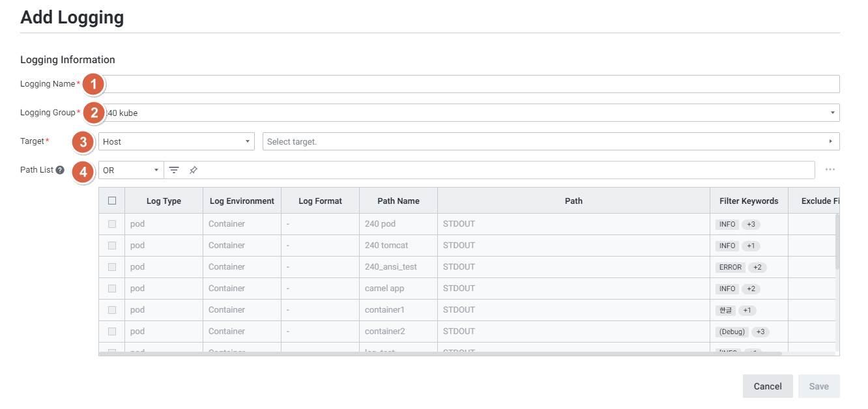Click the Logging Name input field
This screenshot has width=868, height=409.
(469, 84)
